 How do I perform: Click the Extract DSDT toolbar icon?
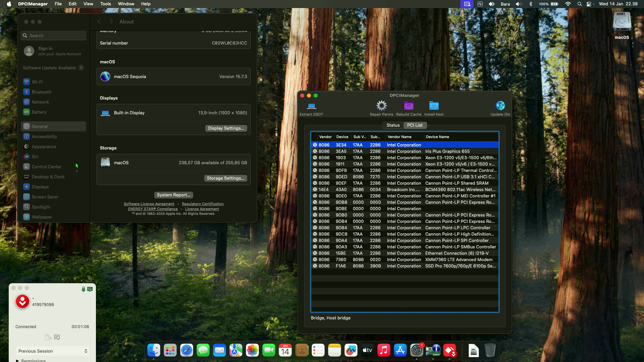click(311, 106)
